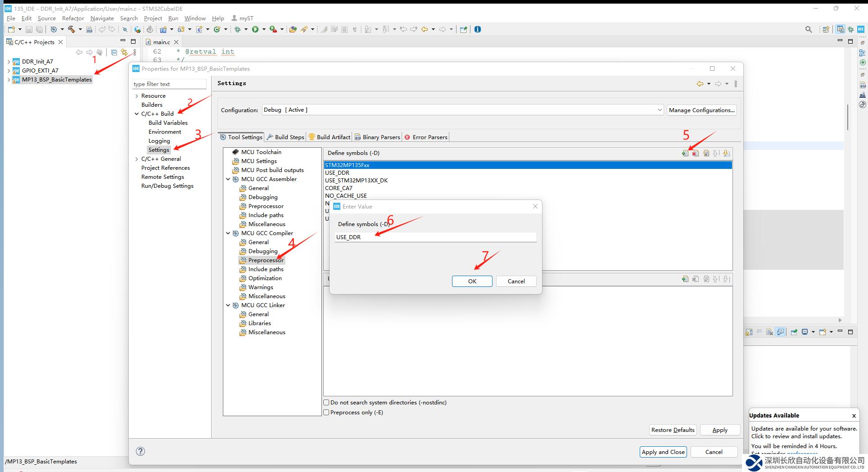Enable Do not search system directories

326,403
